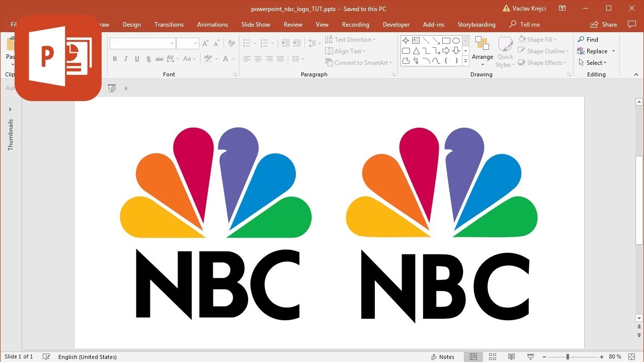The width and height of the screenshot is (644, 362).
Task: Select the straight line shape
Action: coord(426,41)
